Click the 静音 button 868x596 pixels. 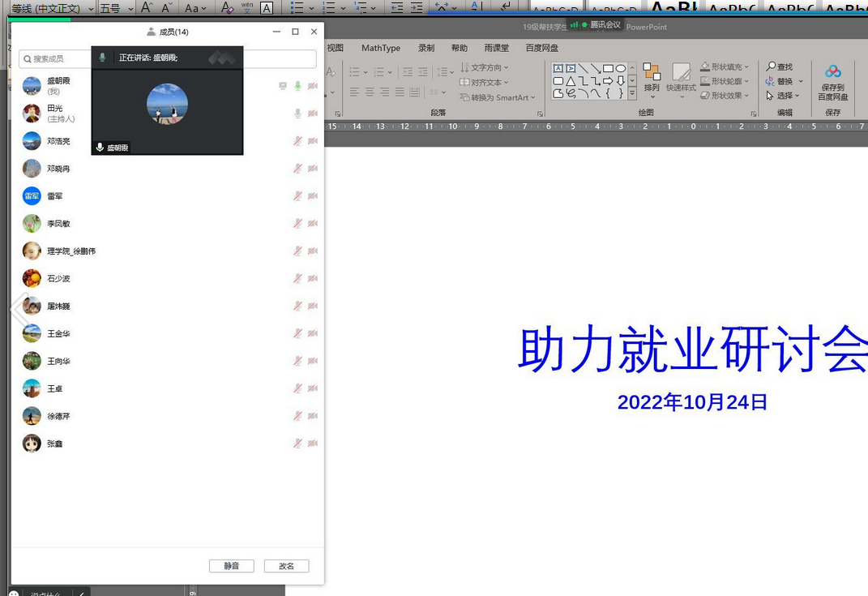(x=231, y=566)
